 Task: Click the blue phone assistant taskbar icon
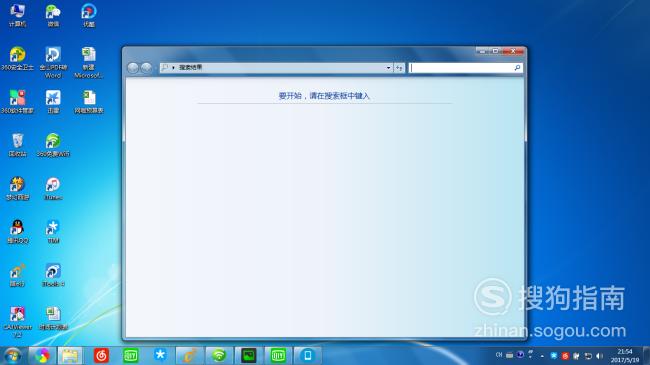tap(308, 356)
